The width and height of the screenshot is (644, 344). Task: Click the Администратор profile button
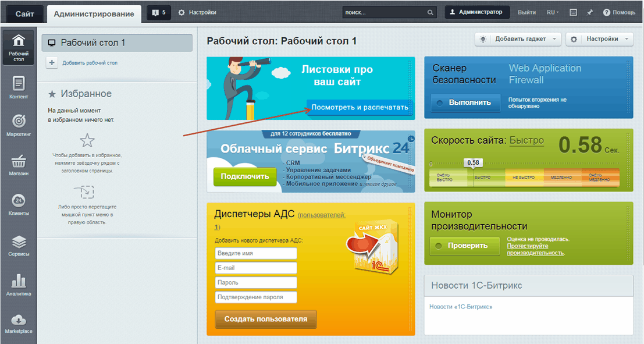pyautogui.click(x=477, y=12)
